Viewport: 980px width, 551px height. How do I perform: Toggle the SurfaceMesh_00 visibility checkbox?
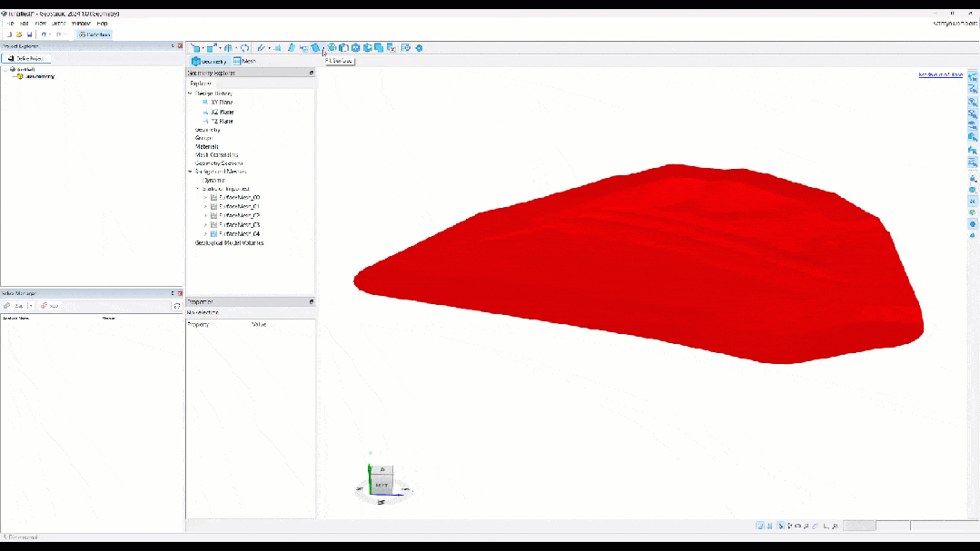coord(213,197)
